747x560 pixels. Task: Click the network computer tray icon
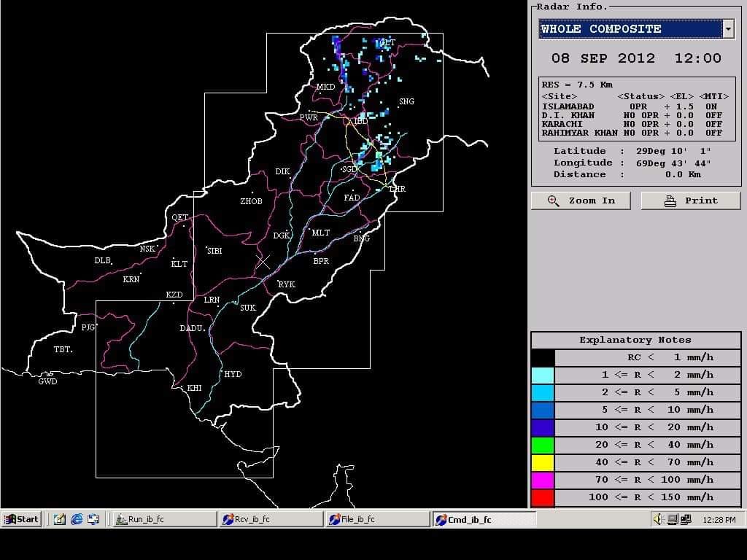672,519
